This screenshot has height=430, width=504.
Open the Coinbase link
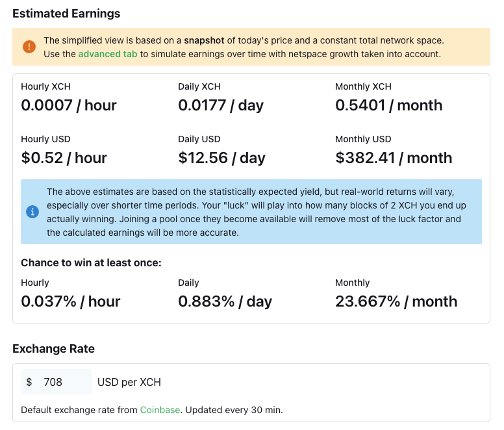click(160, 410)
